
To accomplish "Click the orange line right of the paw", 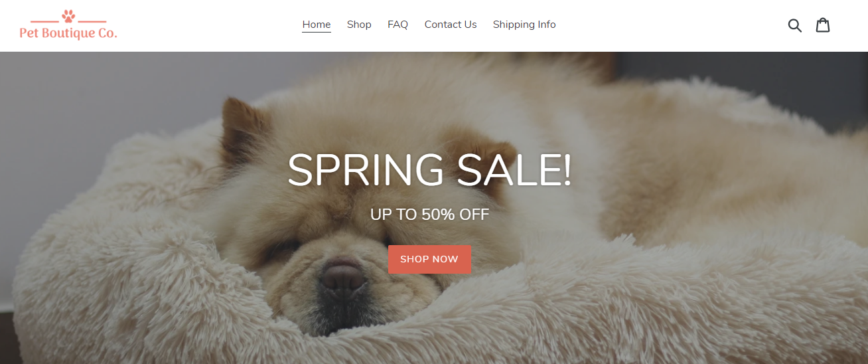I will pyautogui.click(x=92, y=21).
